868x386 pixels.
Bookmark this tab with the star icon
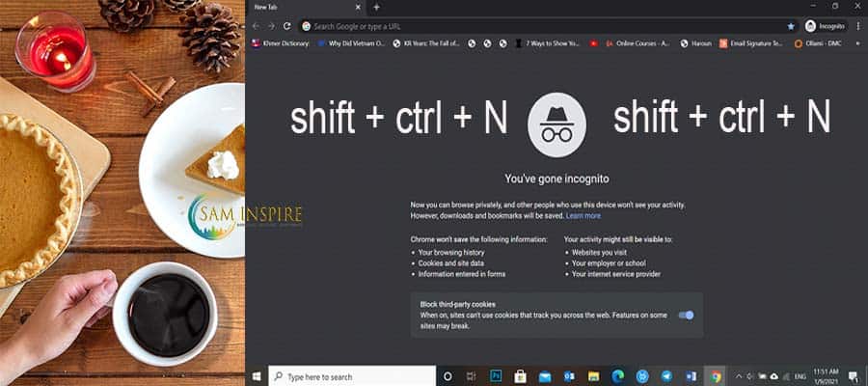click(x=791, y=26)
